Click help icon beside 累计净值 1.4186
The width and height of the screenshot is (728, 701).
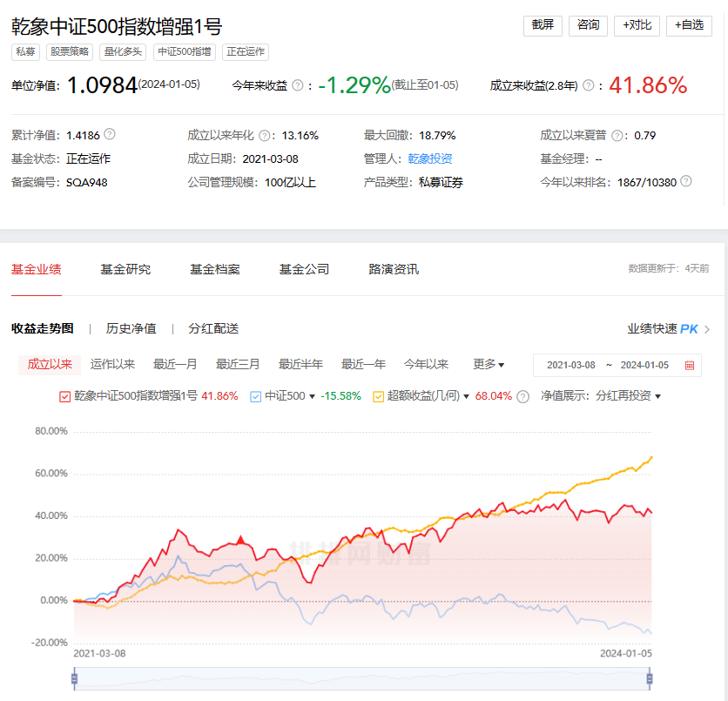(x=110, y=135)
